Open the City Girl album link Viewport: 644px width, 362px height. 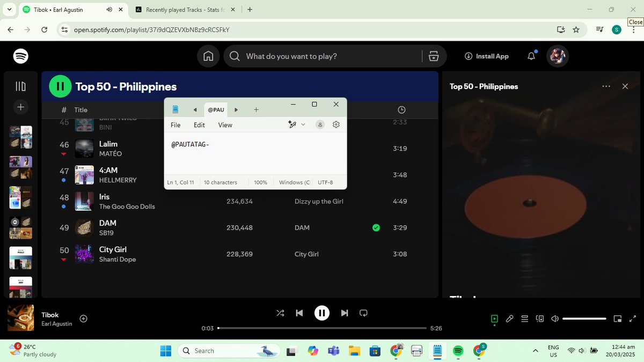coord(306,254)
